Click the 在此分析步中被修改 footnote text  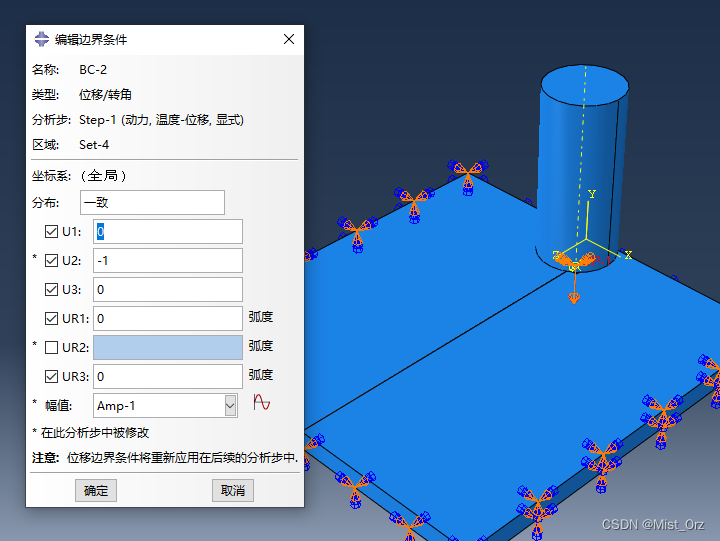[95, 433]
